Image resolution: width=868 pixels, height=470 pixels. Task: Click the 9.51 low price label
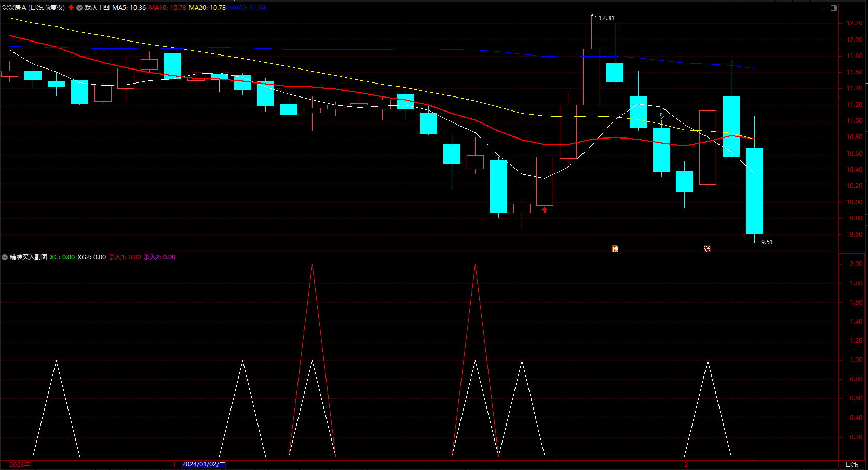click(x=767, y=242)
